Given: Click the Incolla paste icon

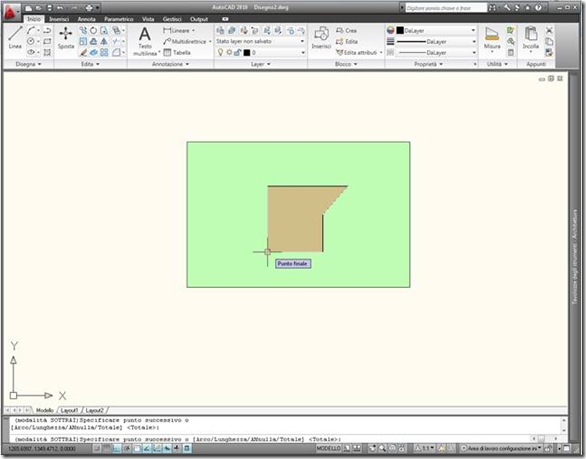Looking at the screenshot, I should click(x=531, y=38).
